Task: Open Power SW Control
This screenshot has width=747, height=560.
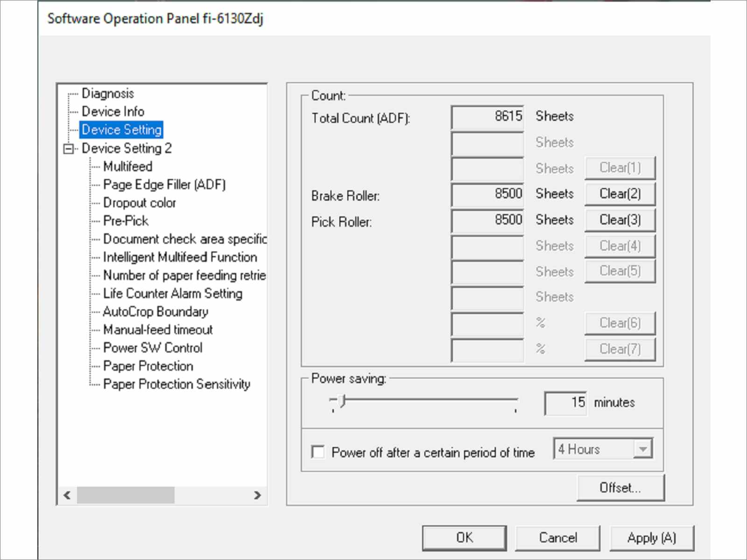Action: tap(153, 348)
